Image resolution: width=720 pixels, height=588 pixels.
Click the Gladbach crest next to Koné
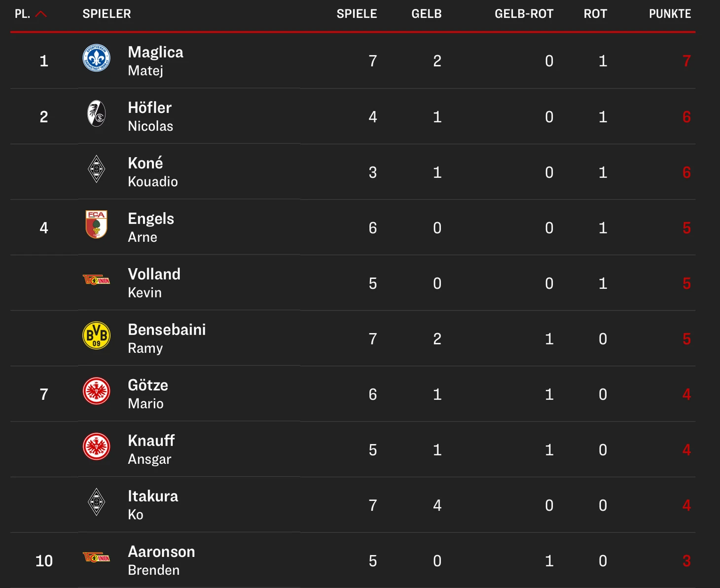coord(96,169)
